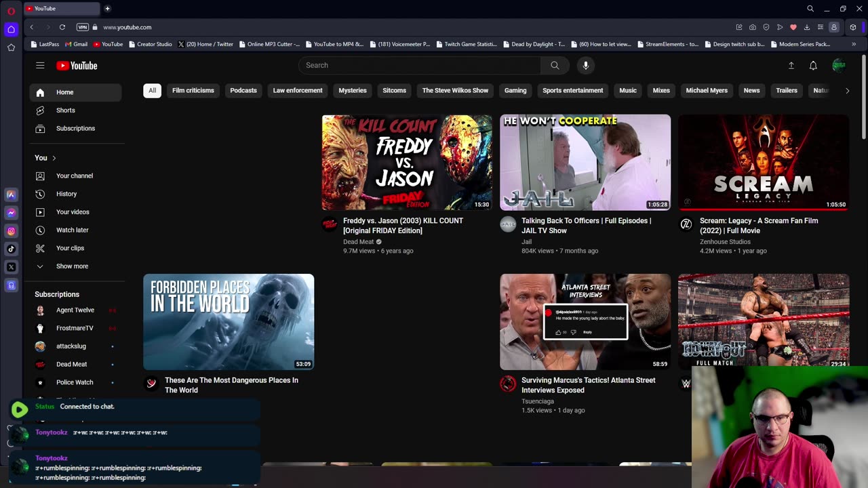Screen dimensions: 868x488
Task: Open the music player in Opera sidebar
Action: point(11,285)
